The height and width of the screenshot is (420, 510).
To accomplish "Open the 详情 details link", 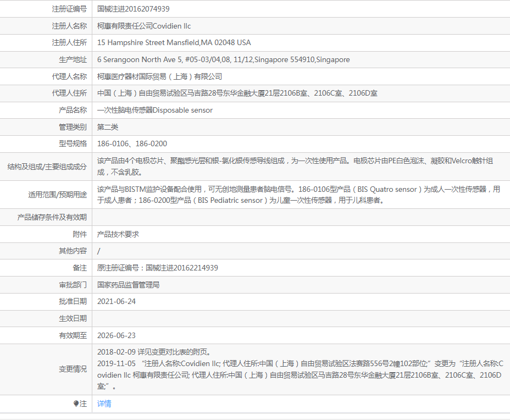I will click(x=104, y=404).
